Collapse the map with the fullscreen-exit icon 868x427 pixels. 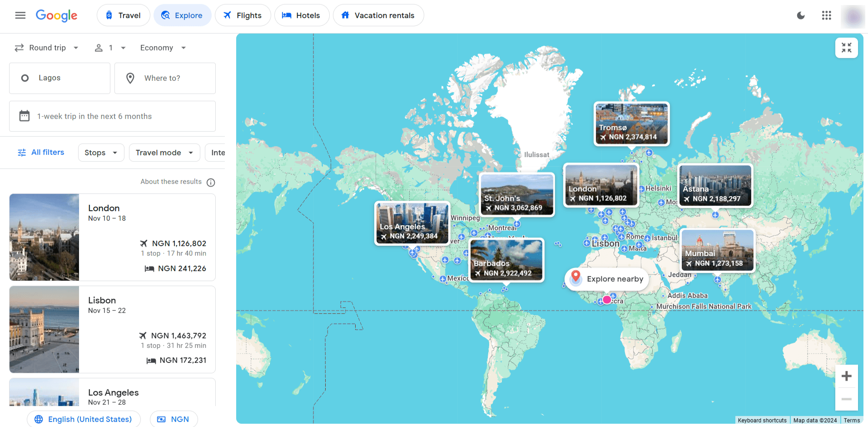pos(846,48)
